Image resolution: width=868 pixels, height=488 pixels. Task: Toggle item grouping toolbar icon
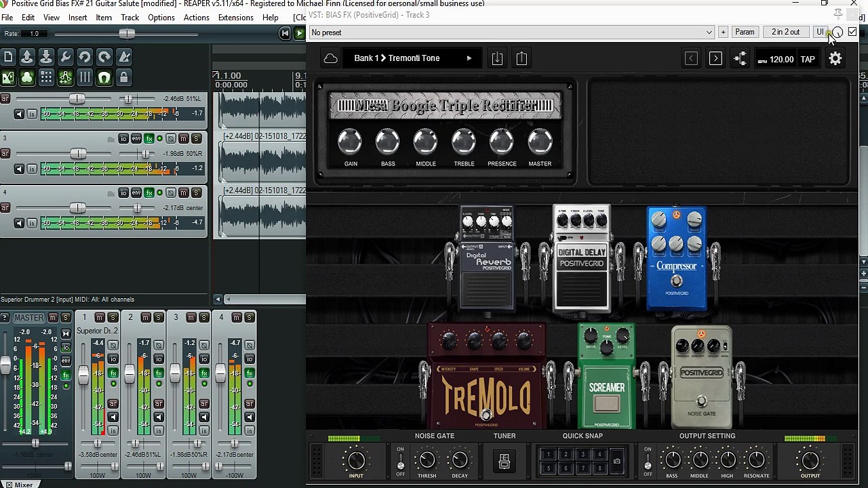pyautogui.click(x=26, y=78)
